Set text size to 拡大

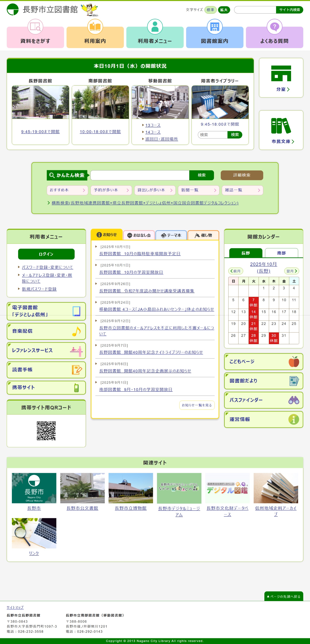[224, 10]
